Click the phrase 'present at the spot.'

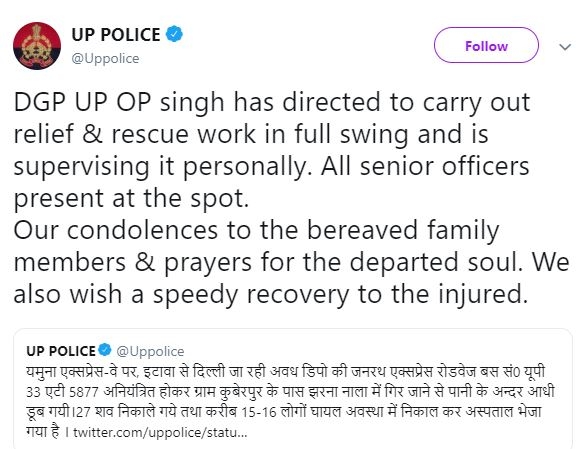131,198
